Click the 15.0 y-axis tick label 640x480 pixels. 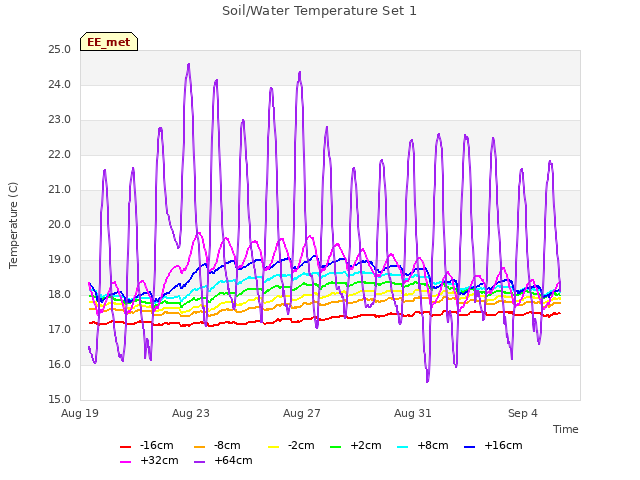coord(60,400)
